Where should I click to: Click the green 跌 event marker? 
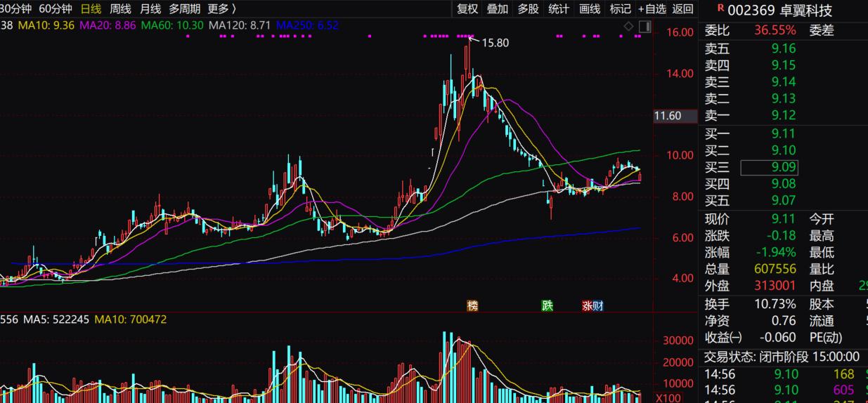[x=547, y=305]
